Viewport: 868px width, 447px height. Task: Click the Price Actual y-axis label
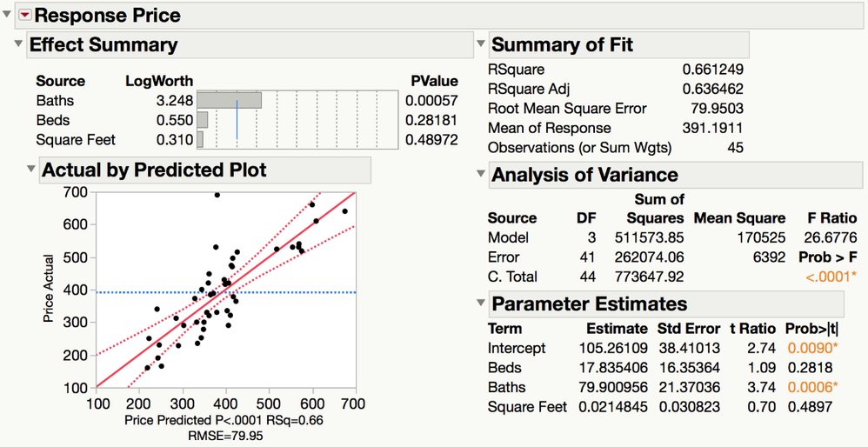pyautogui.click(x=49, y=289)
